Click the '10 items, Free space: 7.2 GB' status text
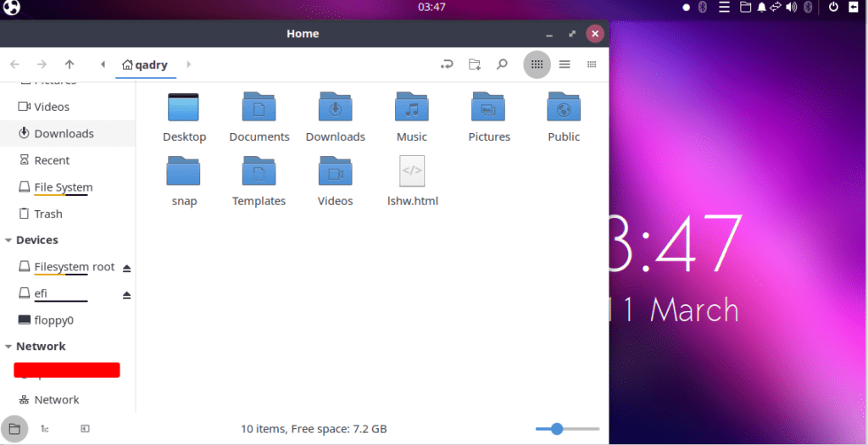Image resolution: width=868 pixels, height=445 pixels. coord(314,429)
